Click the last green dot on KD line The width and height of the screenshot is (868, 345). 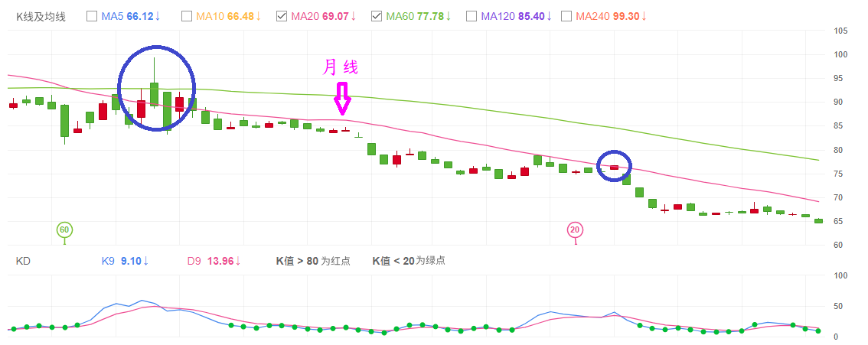click(x=818, y=330)
